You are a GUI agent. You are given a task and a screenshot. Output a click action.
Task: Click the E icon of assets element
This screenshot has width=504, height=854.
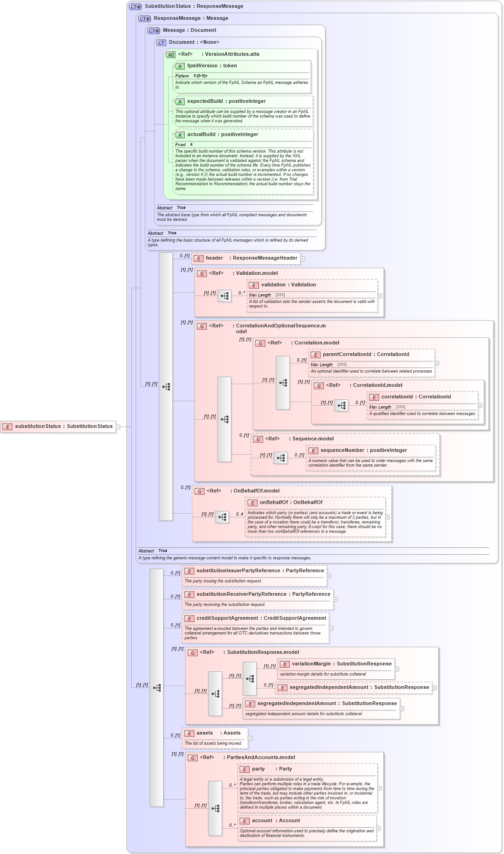click(x=189, y=733)
